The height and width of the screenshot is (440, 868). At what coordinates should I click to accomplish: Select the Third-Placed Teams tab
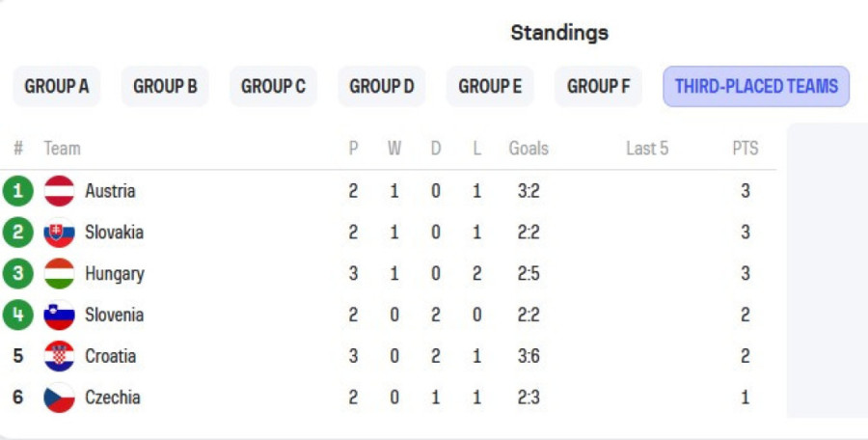[756, 87]
